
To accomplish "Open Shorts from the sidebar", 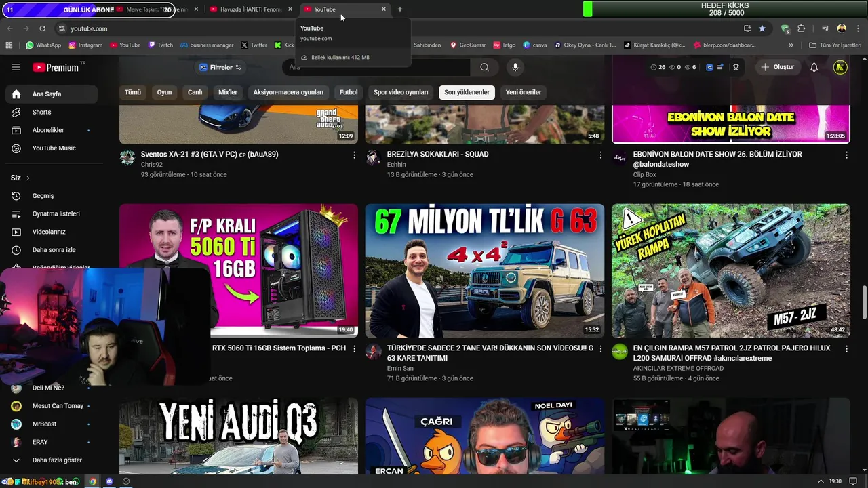I will (x=52, y=112).
